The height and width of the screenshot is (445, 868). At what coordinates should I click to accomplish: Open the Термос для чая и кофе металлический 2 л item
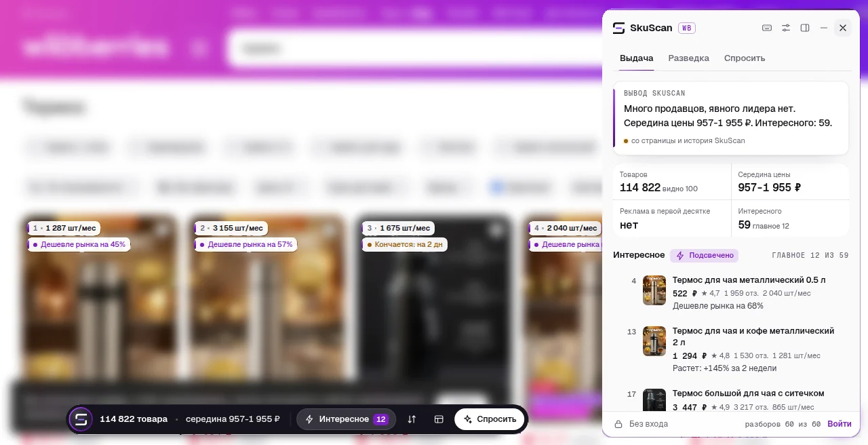click(731, 349)
